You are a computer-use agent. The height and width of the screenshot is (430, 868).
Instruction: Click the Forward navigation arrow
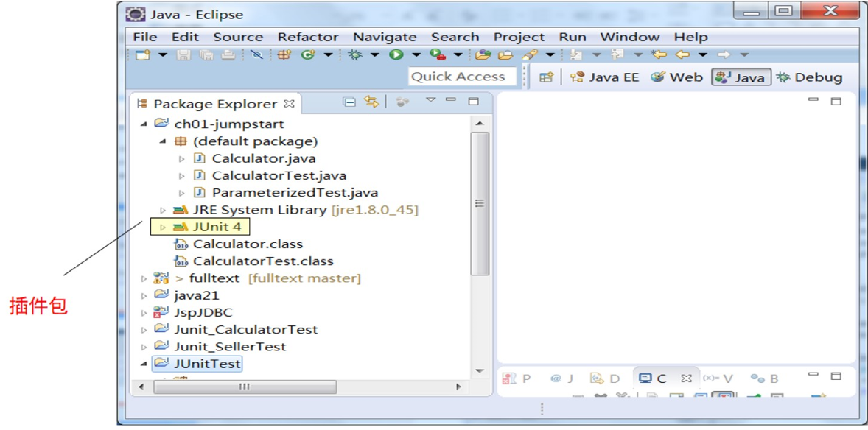tap(724, 54)
